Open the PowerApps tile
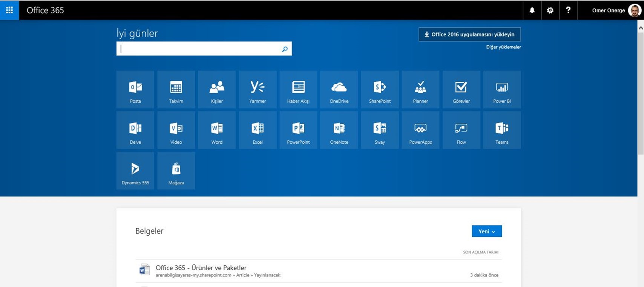This screenshot has height=287, width=644. (x=420, y=130)
